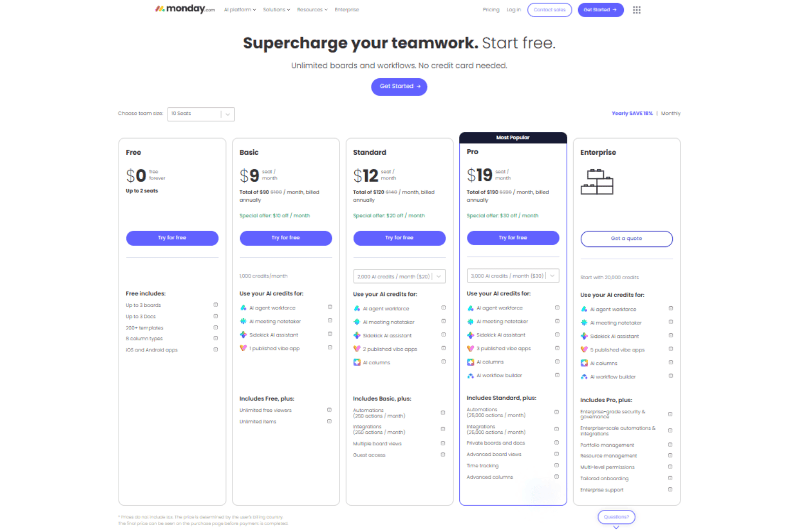The height and width of the screenshot is (532, 798).
Task: Show info for 200+ templates
Action: 216,328
